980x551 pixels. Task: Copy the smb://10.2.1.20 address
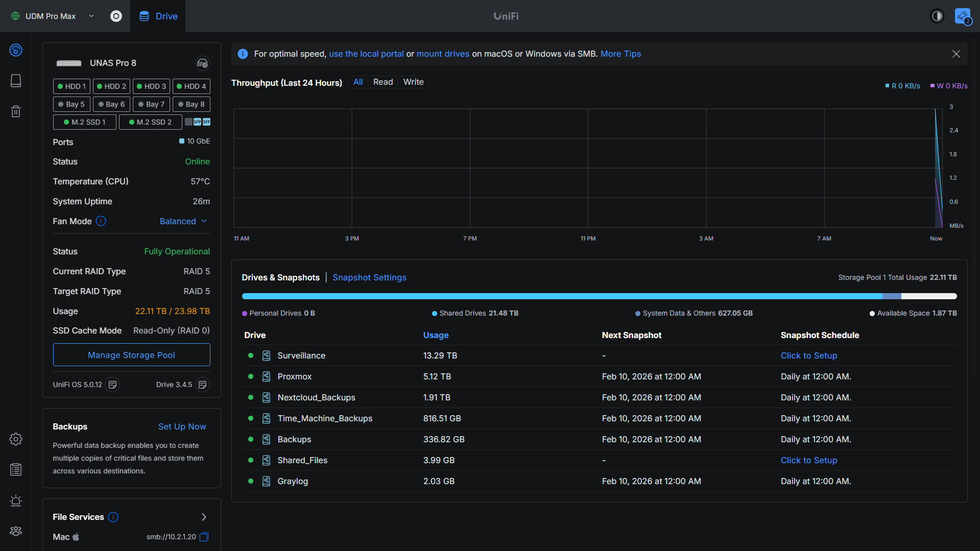[204, 537]
